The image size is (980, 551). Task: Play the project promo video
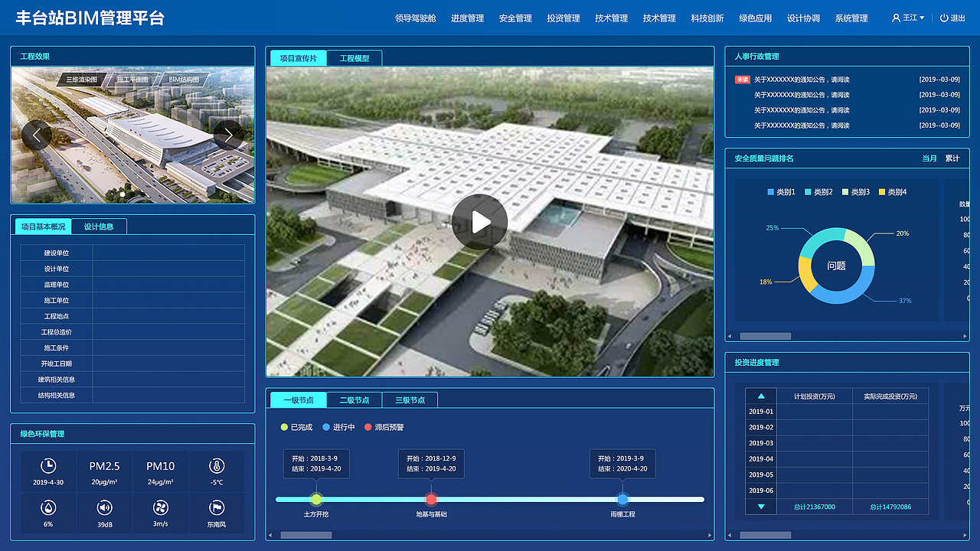click(x=479, y=222)
